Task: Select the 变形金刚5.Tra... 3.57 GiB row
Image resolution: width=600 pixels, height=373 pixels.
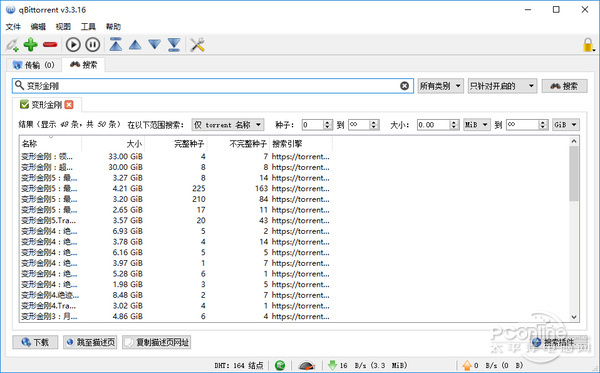Action: pyautogui.click(x=176, y=220)
